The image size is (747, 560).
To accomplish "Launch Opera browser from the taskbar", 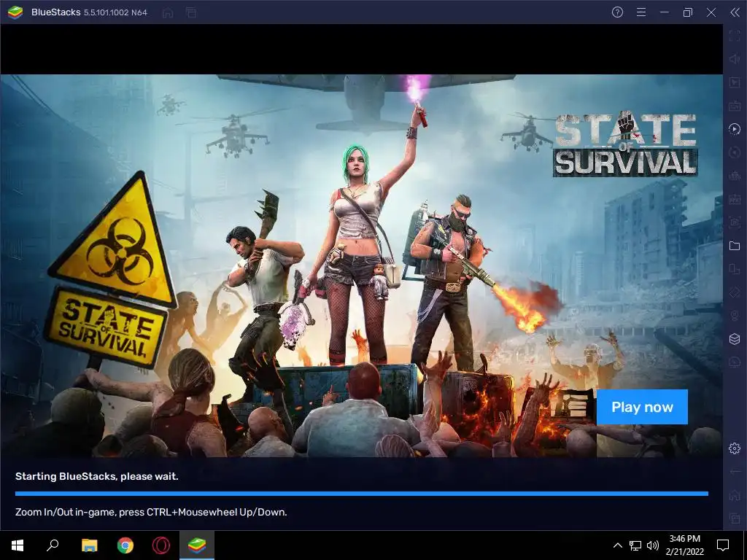I will tap(161, 545).
